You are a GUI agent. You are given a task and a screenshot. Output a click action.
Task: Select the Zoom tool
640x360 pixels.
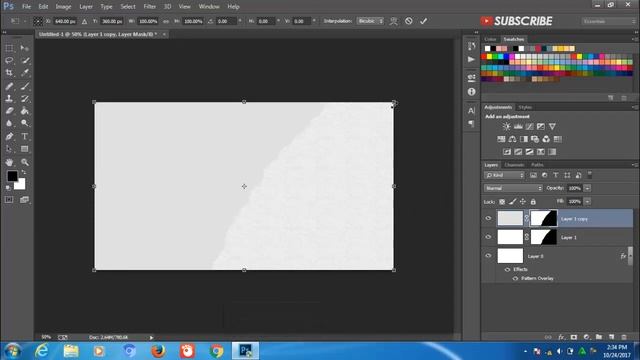[x=24, y=162]
